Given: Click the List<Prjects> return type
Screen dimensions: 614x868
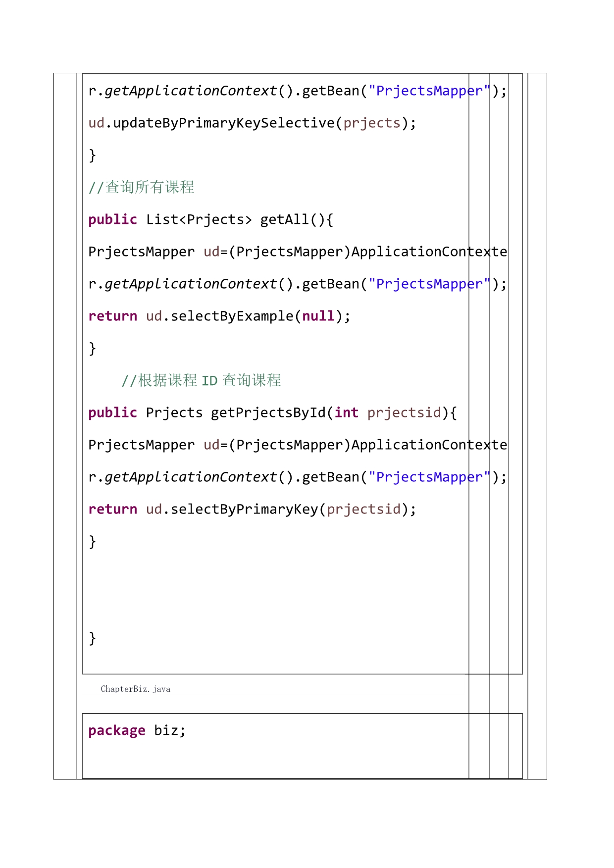Looking at the screenshot, I should tap(199, 220).
